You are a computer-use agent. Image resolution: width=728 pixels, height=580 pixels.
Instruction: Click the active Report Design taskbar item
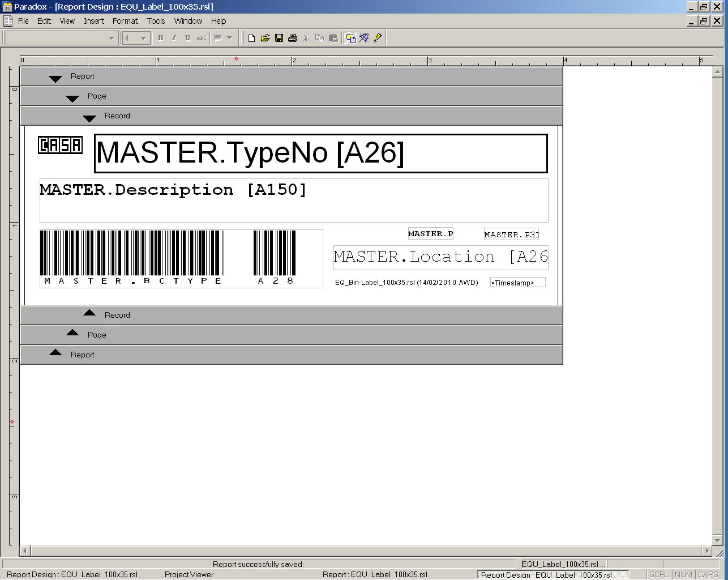tap(553, 574)
